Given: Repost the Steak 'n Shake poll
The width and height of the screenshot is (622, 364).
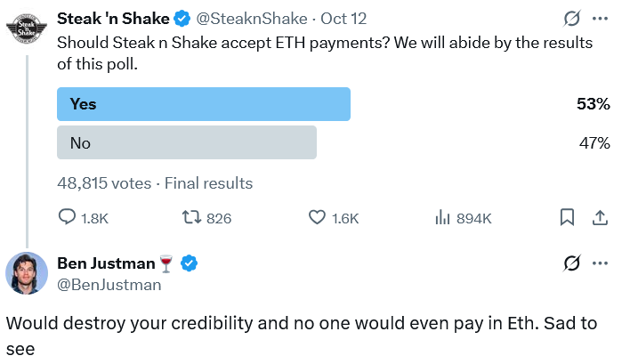Looking at the screenshot, I should point(206,217).
